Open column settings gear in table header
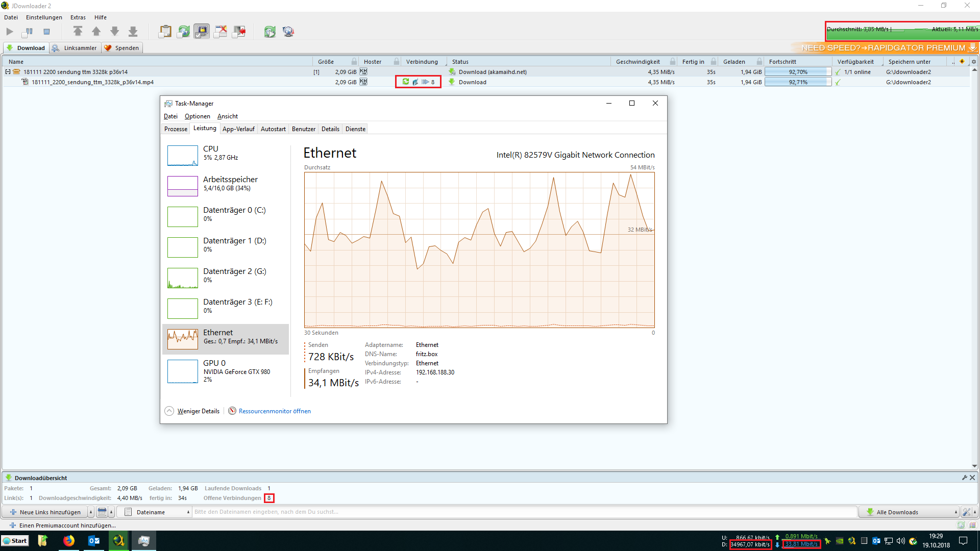The width and height of the screenshot is (980, 551). point(973,62)
